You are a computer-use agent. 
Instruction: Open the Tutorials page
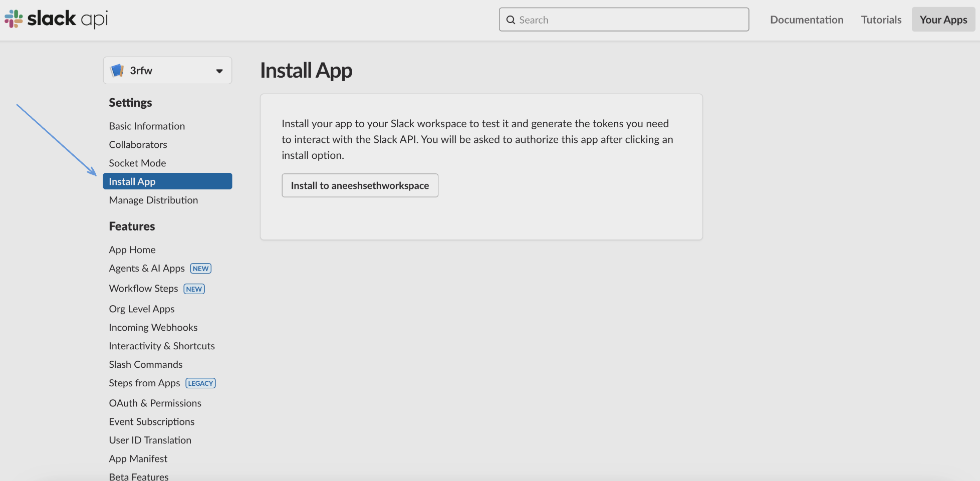pos(881,20)
